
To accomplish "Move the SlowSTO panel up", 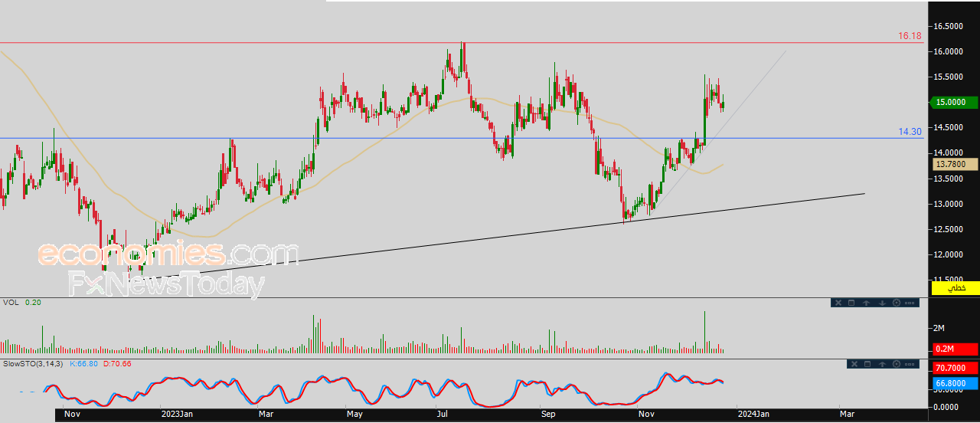I will (882, 364).
